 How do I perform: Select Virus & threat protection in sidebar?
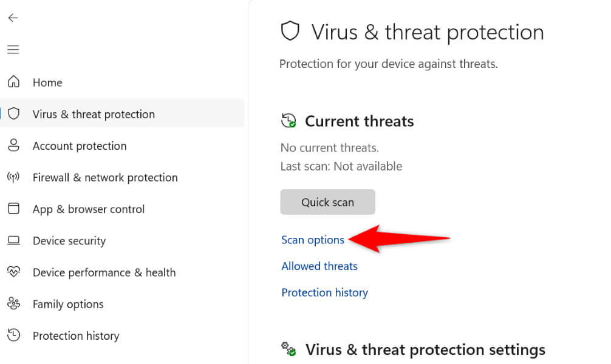(x=94, y=114)
